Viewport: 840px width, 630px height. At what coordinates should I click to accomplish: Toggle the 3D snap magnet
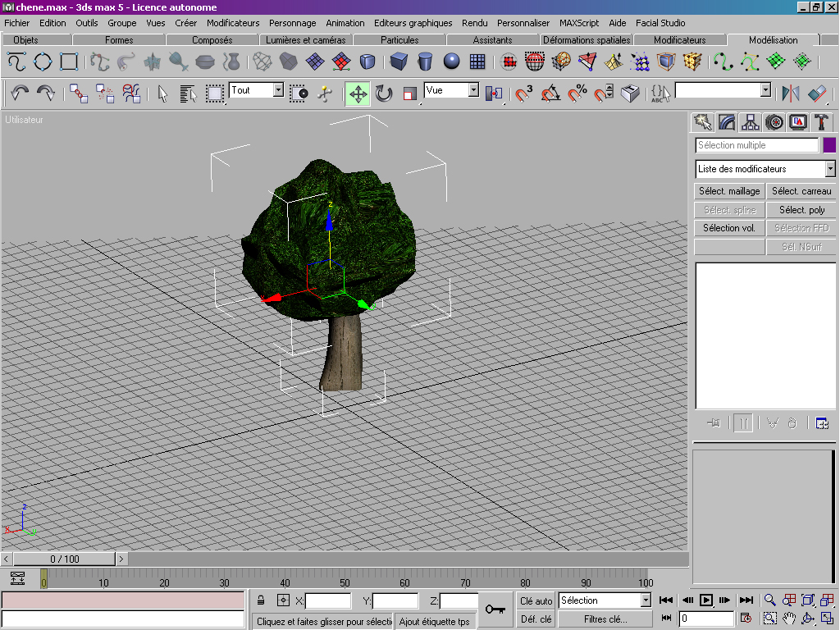point(523,94)
